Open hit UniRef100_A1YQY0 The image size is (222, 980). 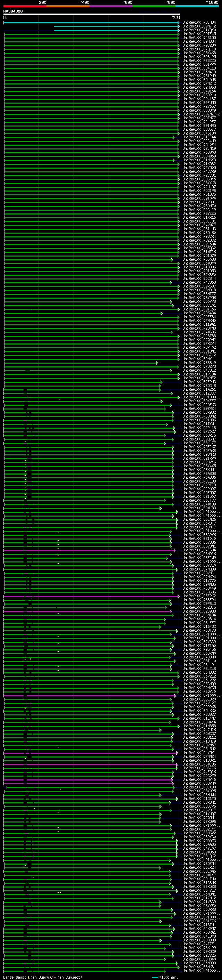click(199, 31)
